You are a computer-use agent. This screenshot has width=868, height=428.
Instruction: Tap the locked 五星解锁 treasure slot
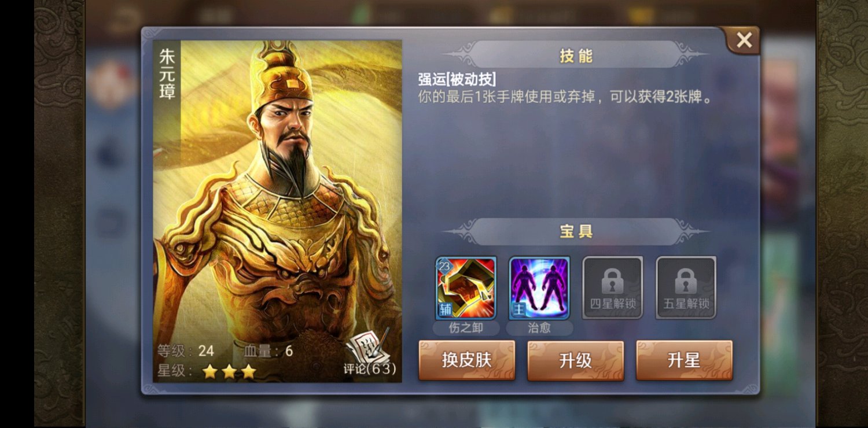[686, 287]
